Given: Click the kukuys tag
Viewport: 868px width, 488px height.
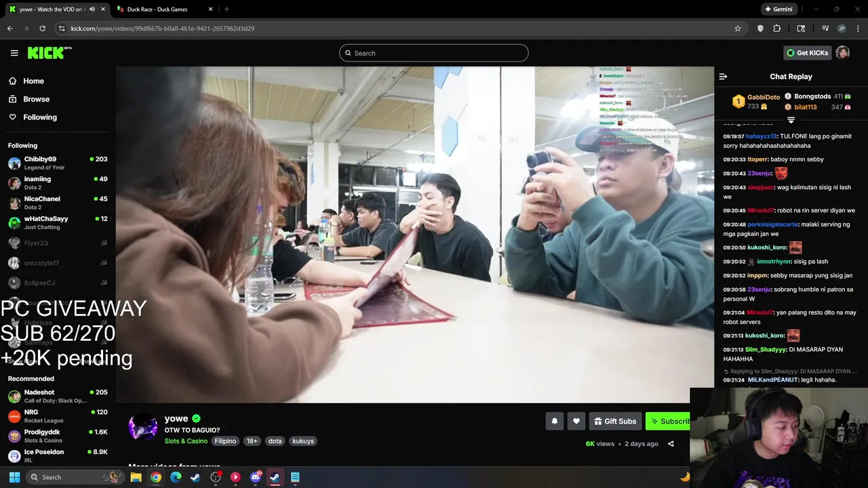Looking at the screenshot, I should [303, 441].
